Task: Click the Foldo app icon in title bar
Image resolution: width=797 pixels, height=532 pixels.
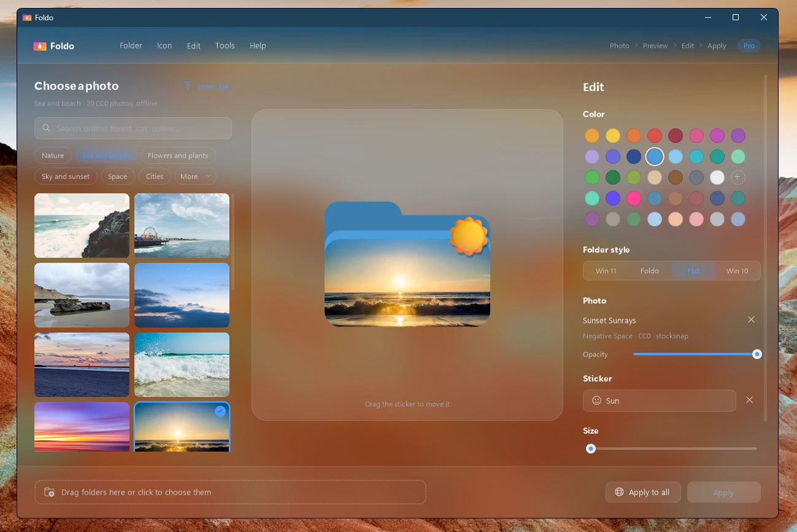Action: point(27,18)
